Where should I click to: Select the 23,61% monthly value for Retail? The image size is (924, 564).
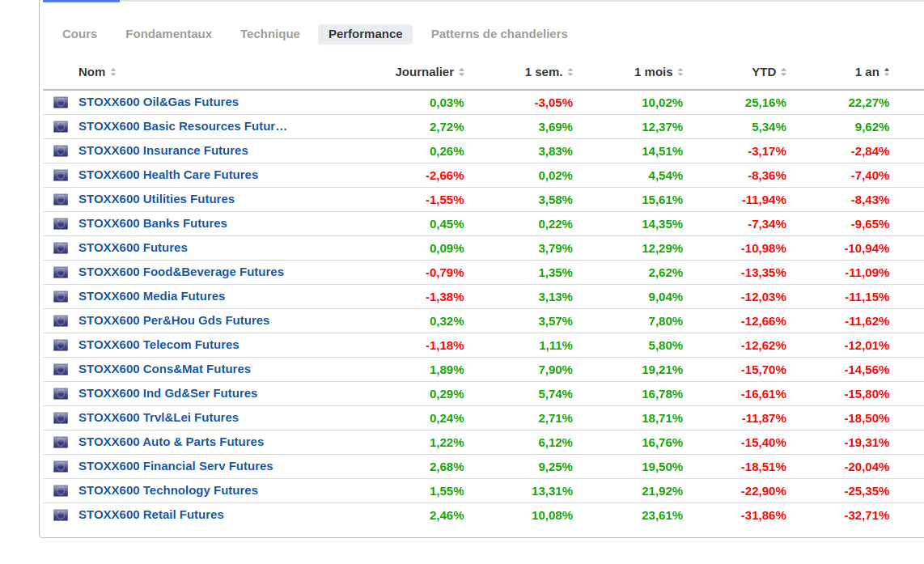tap(662, 515)
